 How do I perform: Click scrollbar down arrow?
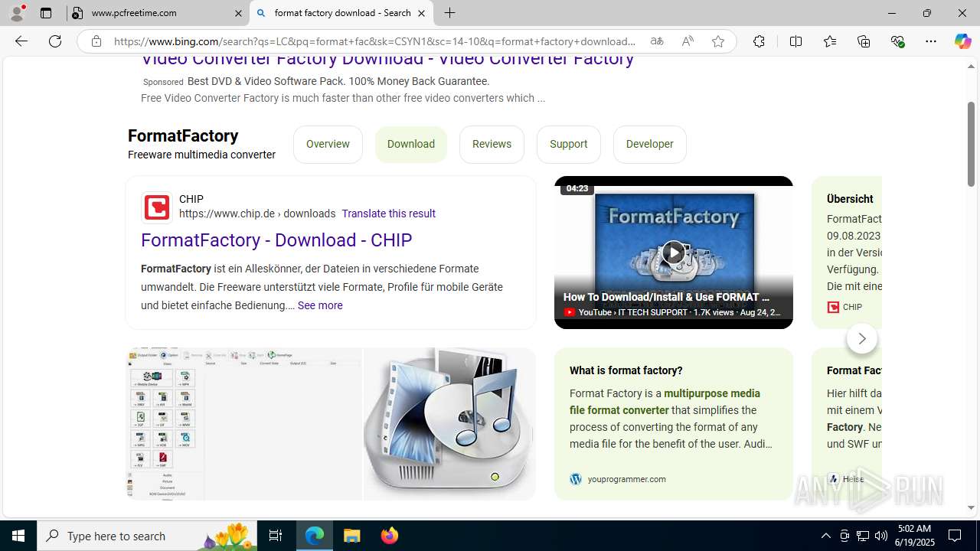tap(971, 508)
